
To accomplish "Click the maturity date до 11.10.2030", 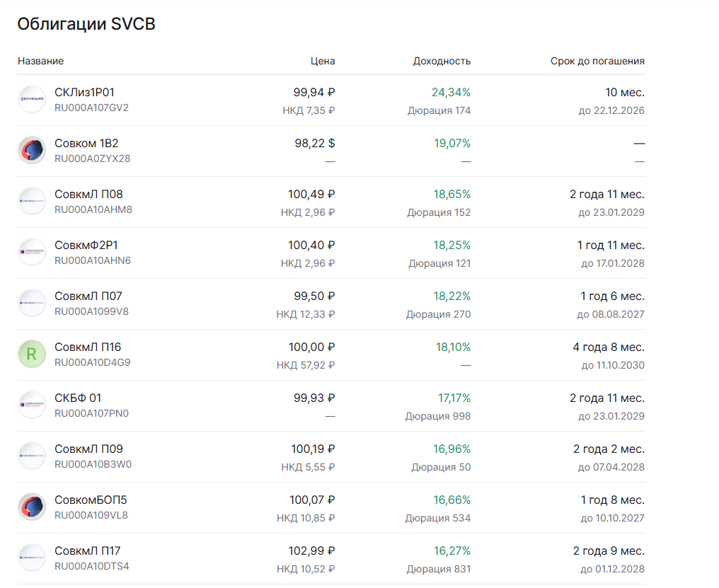I will tap(613, 365).
